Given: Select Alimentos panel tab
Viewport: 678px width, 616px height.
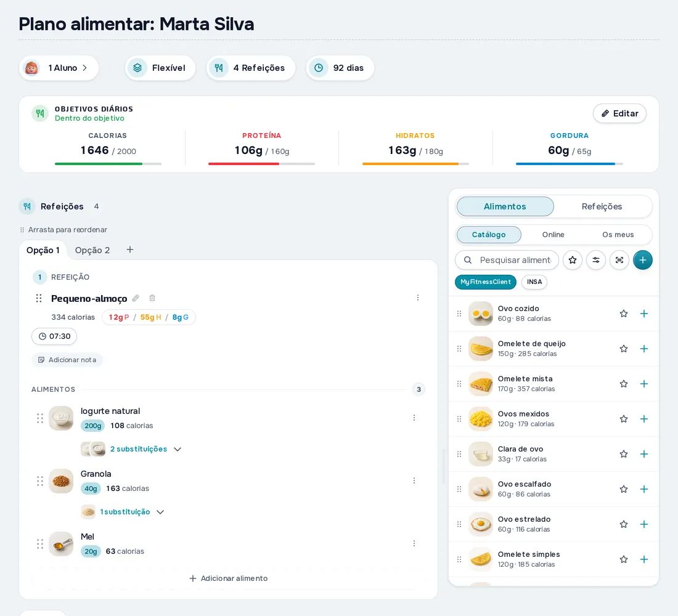Looking at the screenshot, I should [x=505, y=206].
